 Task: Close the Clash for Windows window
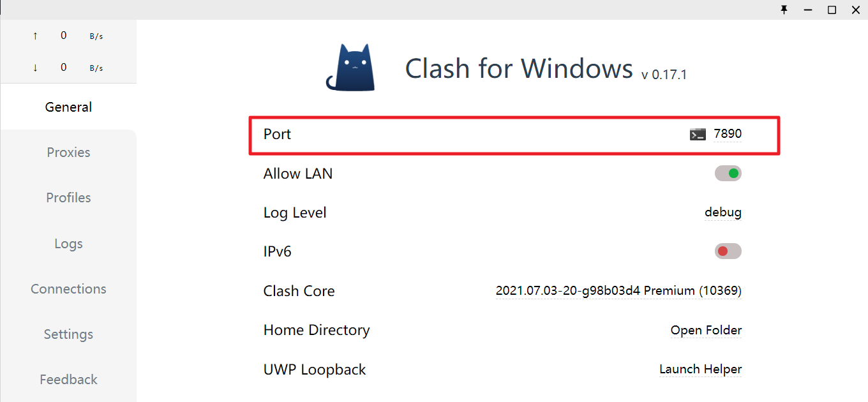pyautogui.click(x=855, y=10)
